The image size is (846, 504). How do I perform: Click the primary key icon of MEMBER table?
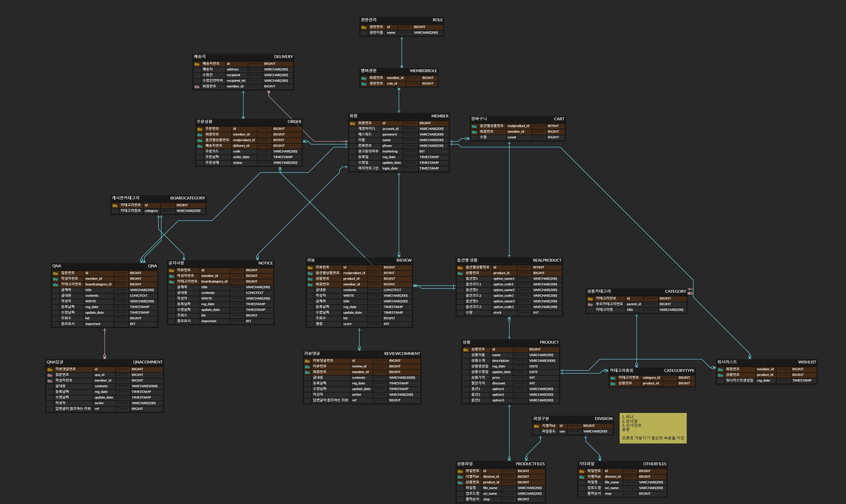click(x=352, y=123)
